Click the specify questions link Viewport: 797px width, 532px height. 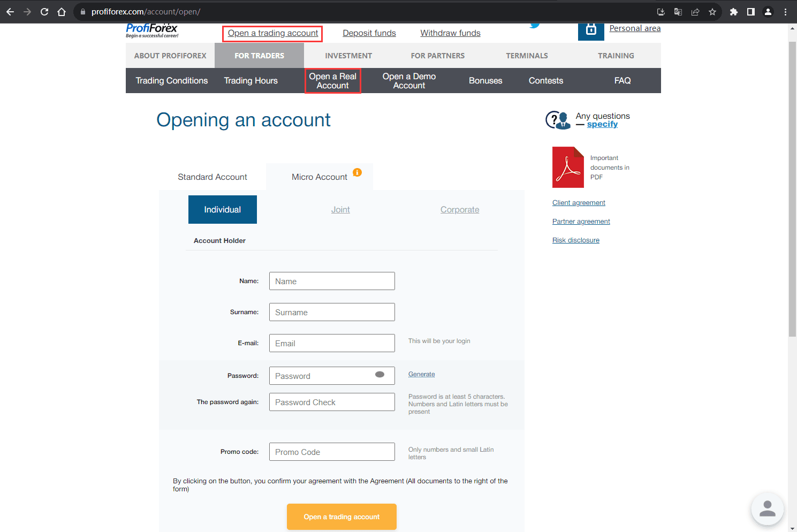tap(602, 124)
